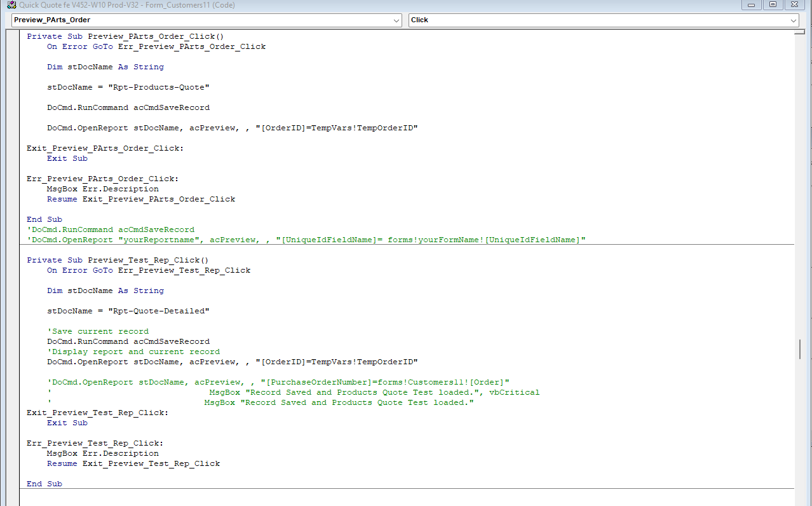Click the Access form icon in title bar
Viewport: 812px width, 506px height.
[11, 5]
